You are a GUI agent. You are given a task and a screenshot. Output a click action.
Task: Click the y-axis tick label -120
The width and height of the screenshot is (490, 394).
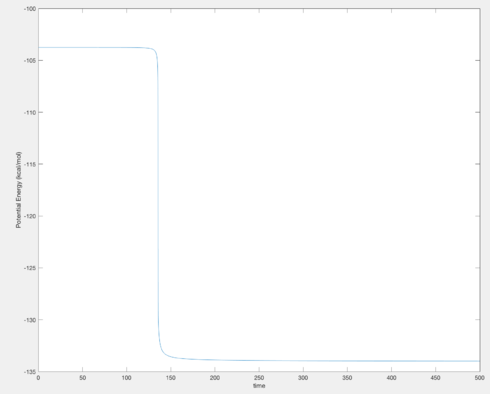pos(30,216)
